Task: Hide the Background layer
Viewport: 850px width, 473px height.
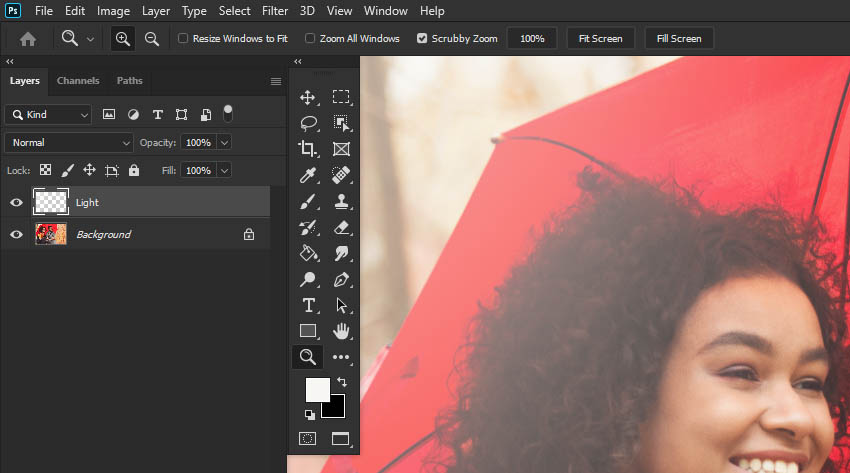Action: [16, 234]
